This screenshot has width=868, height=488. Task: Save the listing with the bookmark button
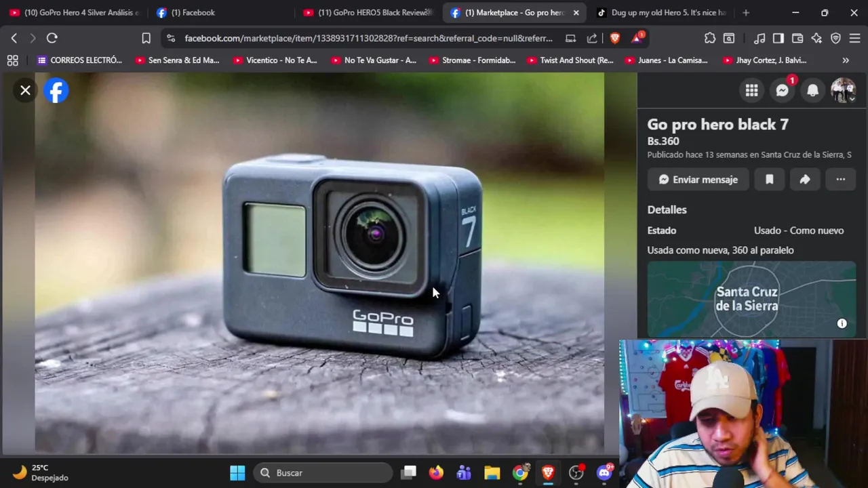pyautogui.click(x=770, y=180)
